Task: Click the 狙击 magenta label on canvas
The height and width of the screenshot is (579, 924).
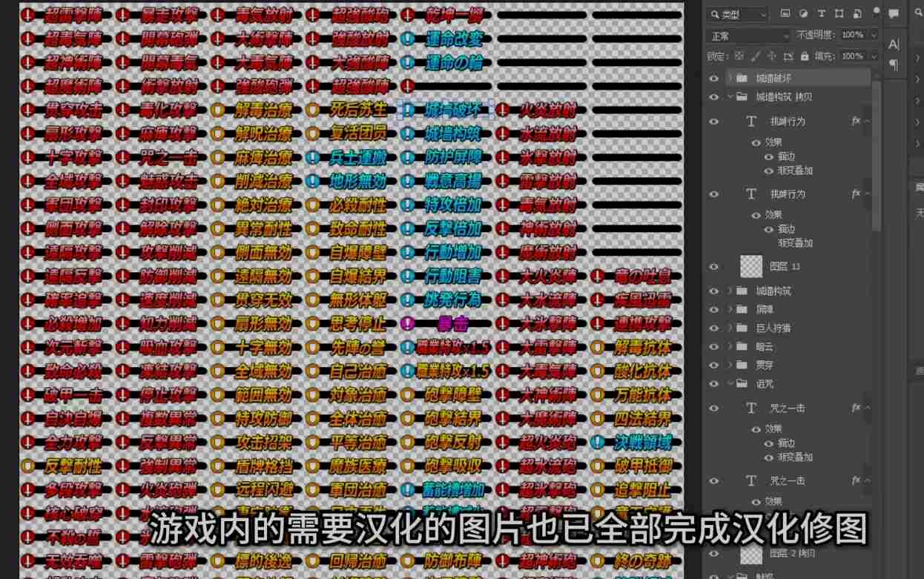Action: (452, 324)
